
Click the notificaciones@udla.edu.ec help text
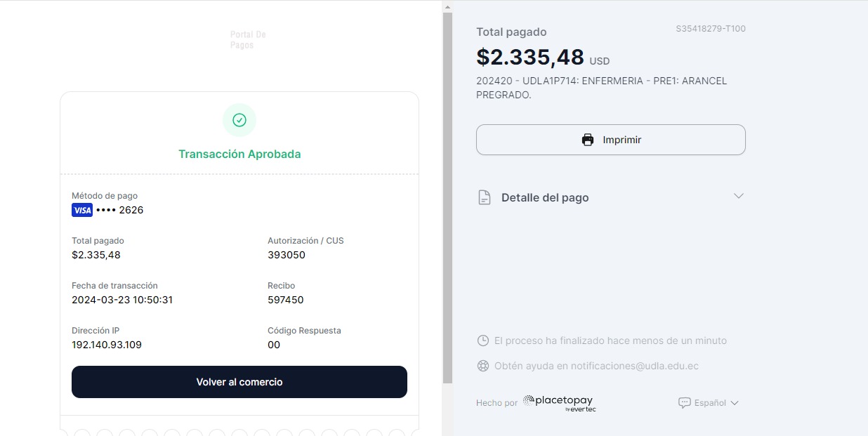pos(596,366)
